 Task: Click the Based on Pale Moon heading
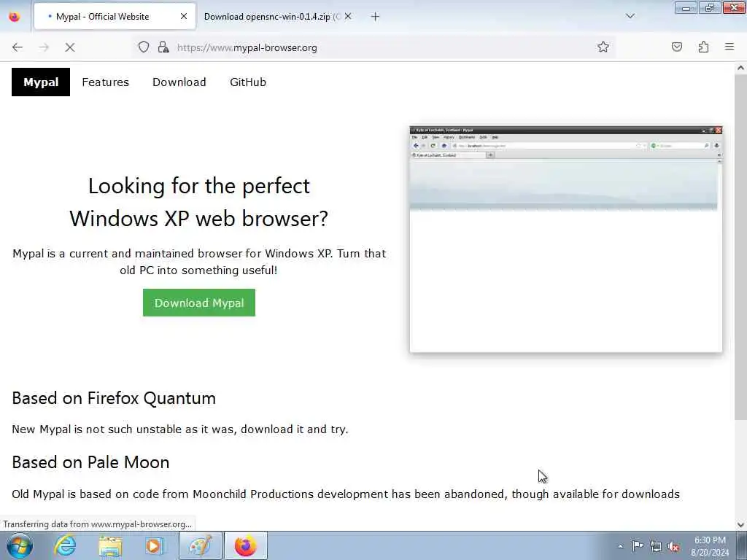(90, 462)
